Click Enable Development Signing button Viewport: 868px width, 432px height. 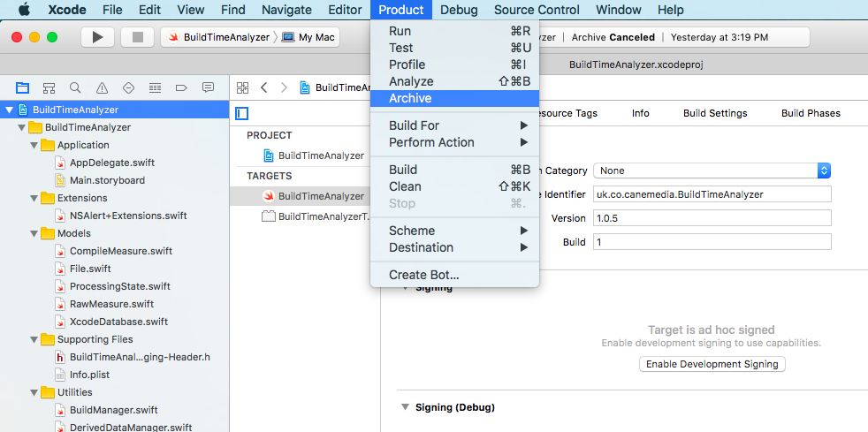coord(712,364)
